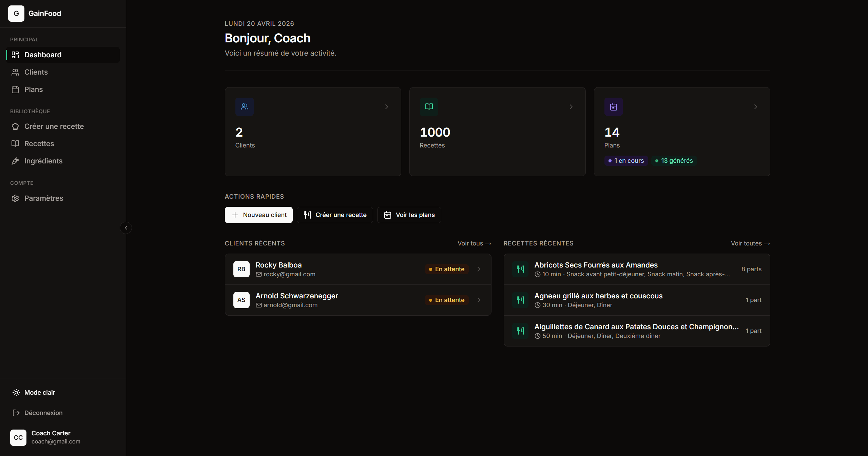Image resolution: width=868 pixels, height=456 pixels.
Task: Click the '8 parts' value
Action: click(x=751, y=269)
